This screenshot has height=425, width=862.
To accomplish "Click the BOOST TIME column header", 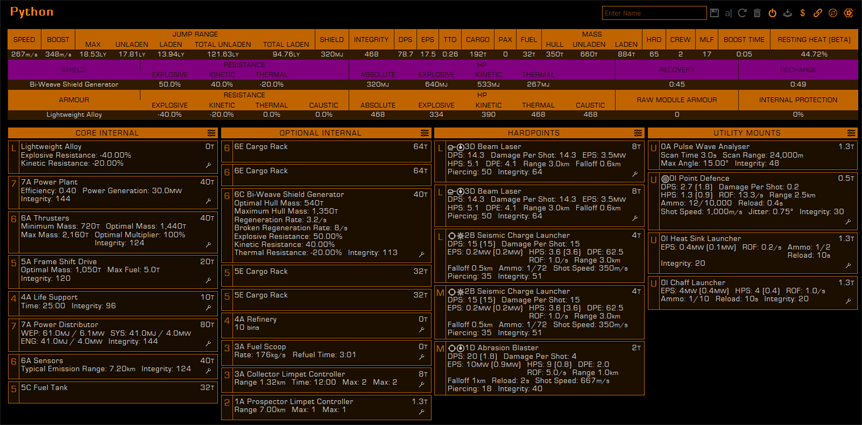I will (x=744, y=40).
